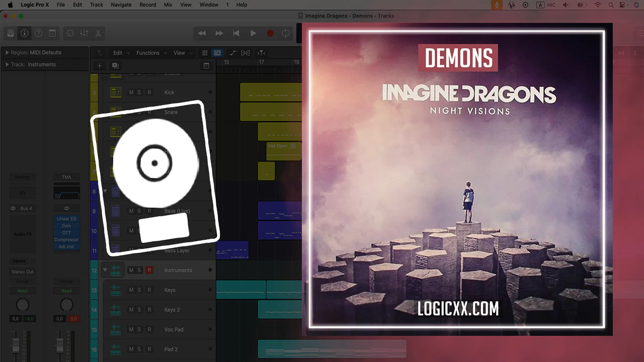644x362 pixels.
Task: Select the grid view button in tracks header
Action: (205, 53)
